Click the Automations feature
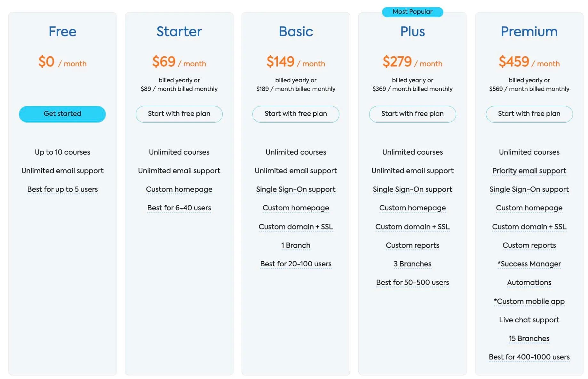The width and height of the screenshot is (588, 379). (x=529, y=282)
